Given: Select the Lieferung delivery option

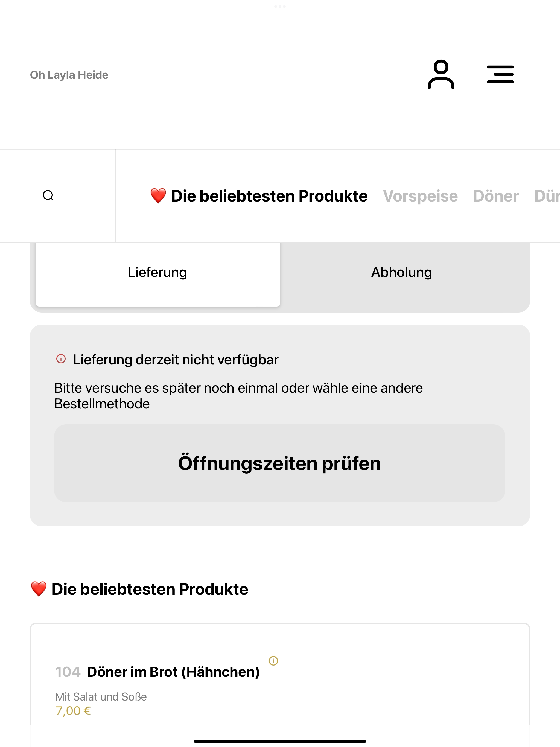Looking at the screenshot, I should tap(158, 272).
